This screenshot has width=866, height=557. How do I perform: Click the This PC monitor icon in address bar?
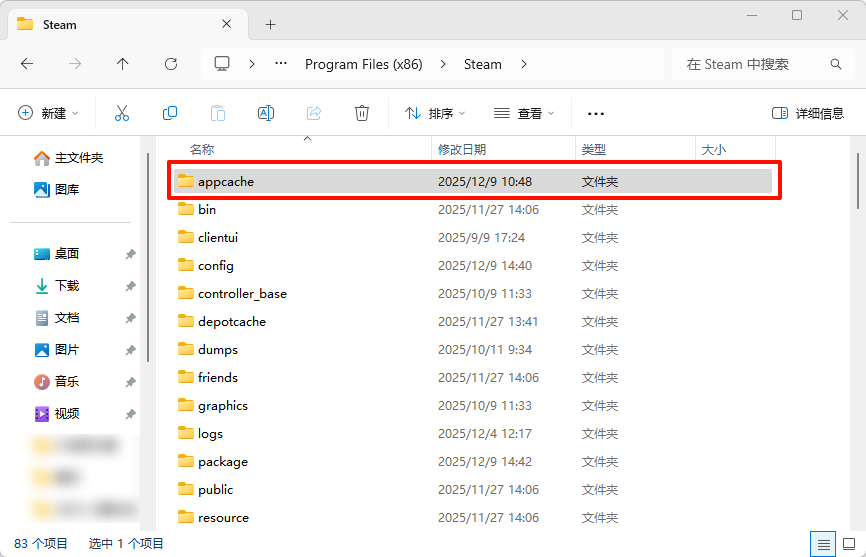[x=222, y=64]
